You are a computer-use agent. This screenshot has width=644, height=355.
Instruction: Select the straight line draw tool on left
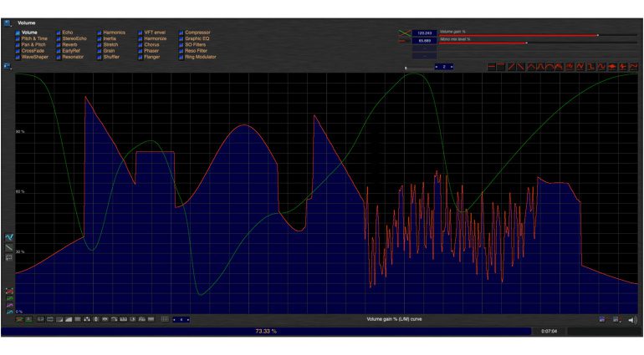(x=9, y=247)
